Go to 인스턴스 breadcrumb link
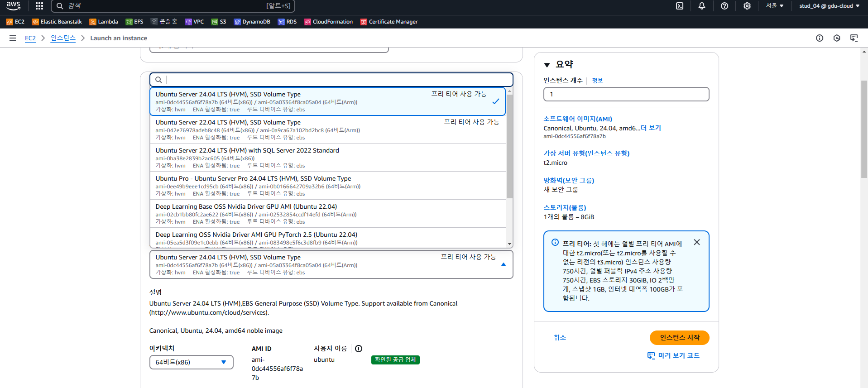Viewport: 868px width, 388px height. pyautogui.click(x=63, y=38)
